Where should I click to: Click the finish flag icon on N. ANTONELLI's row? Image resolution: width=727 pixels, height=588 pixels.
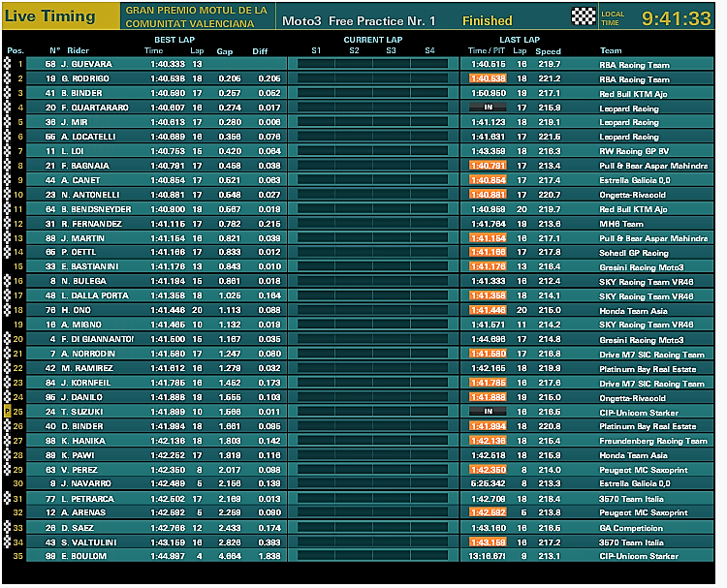[x=7, y=195]
